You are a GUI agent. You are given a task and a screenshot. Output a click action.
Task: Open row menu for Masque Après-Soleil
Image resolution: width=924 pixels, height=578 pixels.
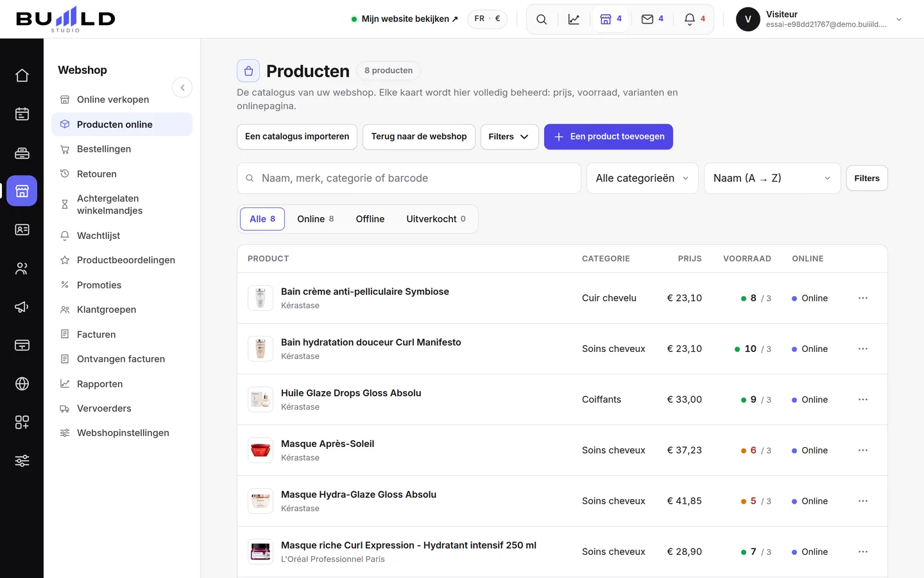pos(863,450)
